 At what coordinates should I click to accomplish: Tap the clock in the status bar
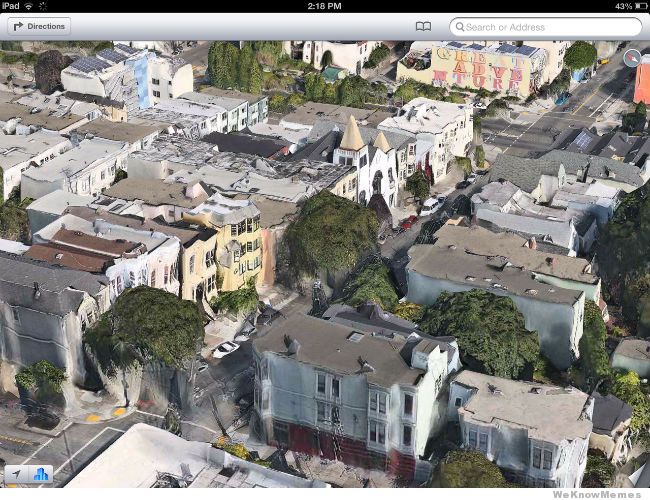pos(325,6)
